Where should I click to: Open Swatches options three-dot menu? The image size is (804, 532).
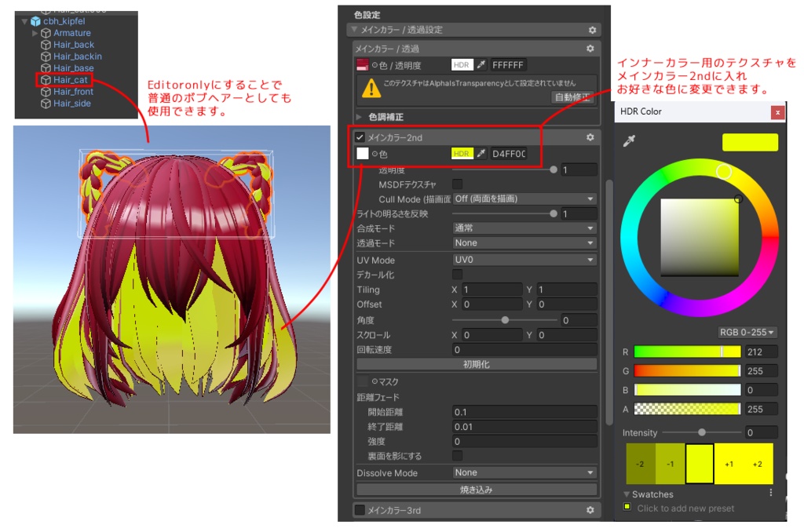coord(771,493)
